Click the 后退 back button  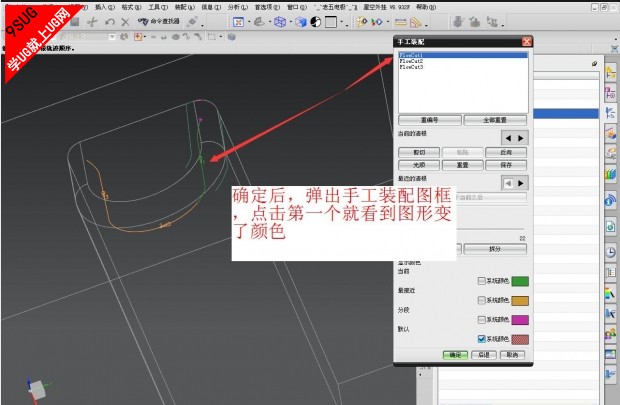484,355
